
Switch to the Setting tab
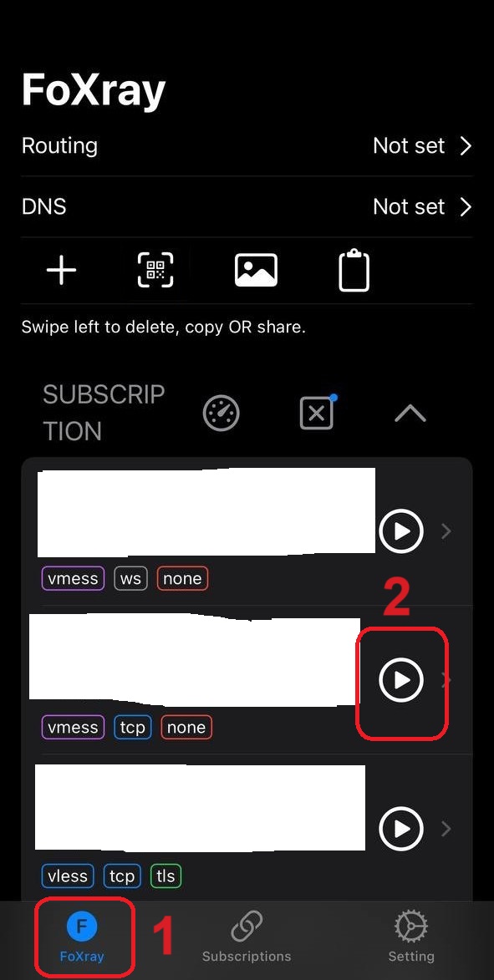click(x=411, y=937)
